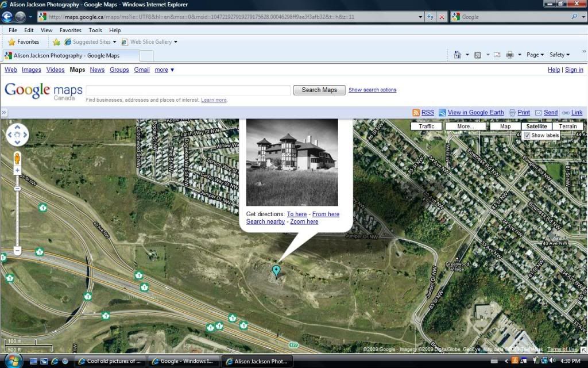Click the pan left arrow on map control
This screenshot has width=588, height=368.
[x=10, y=135]
